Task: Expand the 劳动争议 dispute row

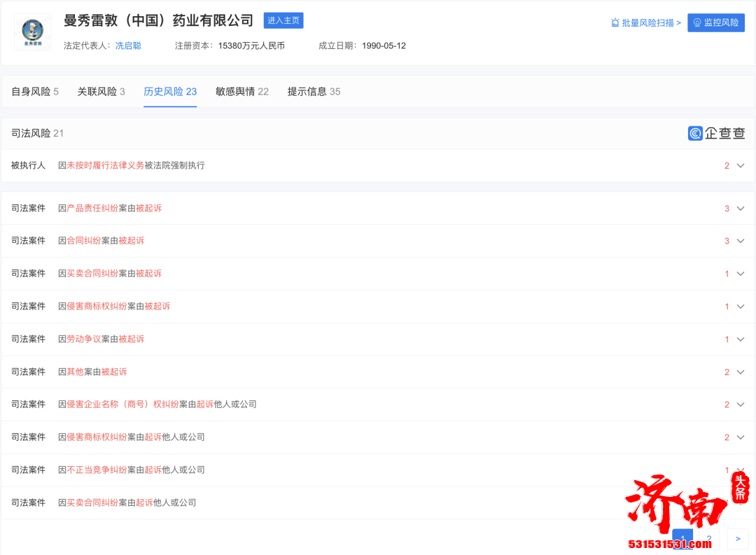Action: click(x=739, y=339)
